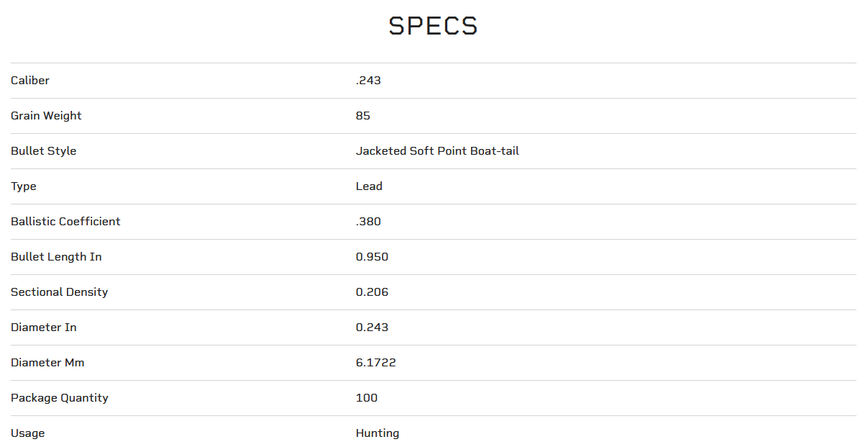The image size is (868, 447).
Task: Click the Bullet Length In label
Action: point(56,257)
